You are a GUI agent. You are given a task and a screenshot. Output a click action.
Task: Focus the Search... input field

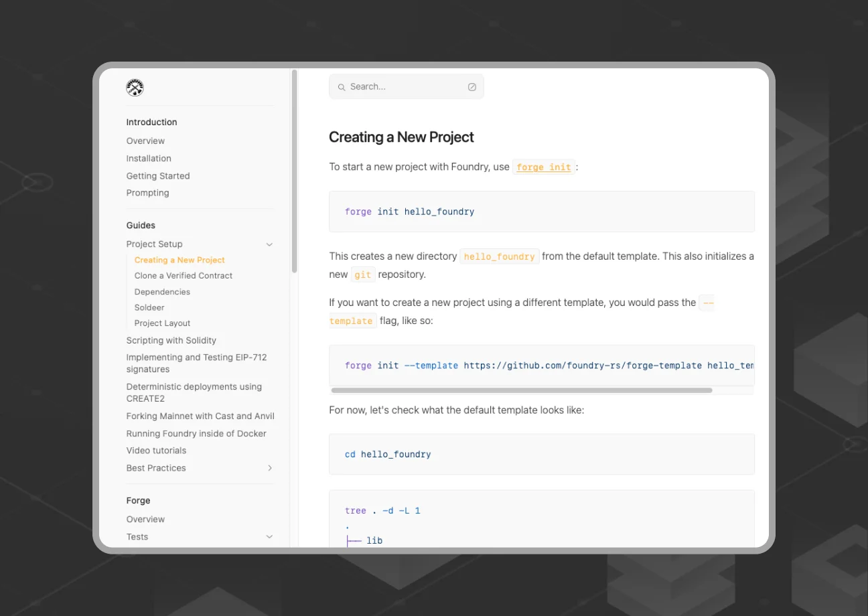coord(406,87)
